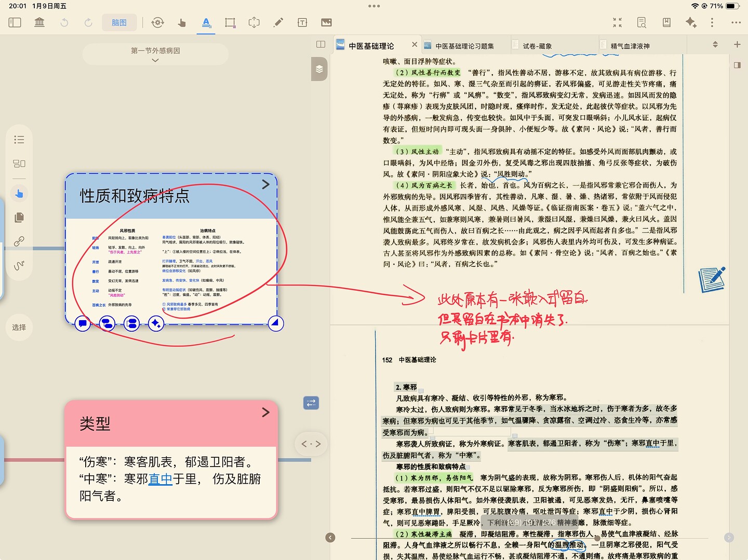
Task: Open the 试卷-藏象 tab
Action: (x=537, y=46)
